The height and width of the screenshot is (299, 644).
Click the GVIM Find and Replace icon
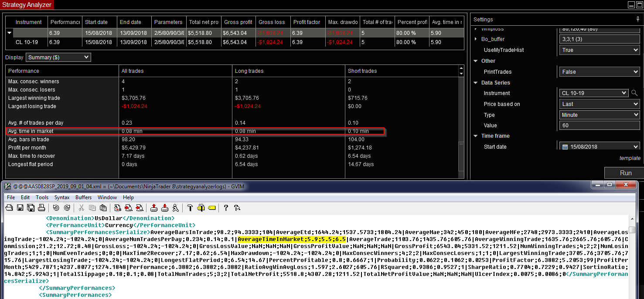(118, 208)
